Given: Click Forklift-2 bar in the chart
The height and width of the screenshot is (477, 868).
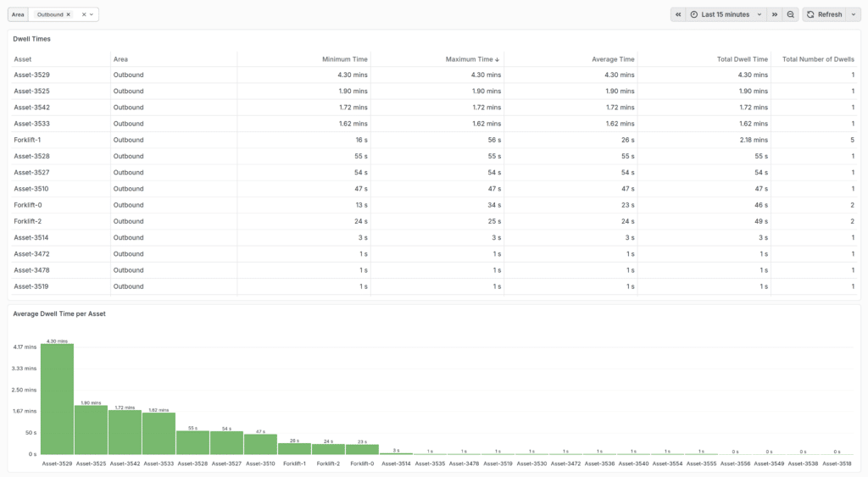Looking at the screenshot, I should coord(328,449).
